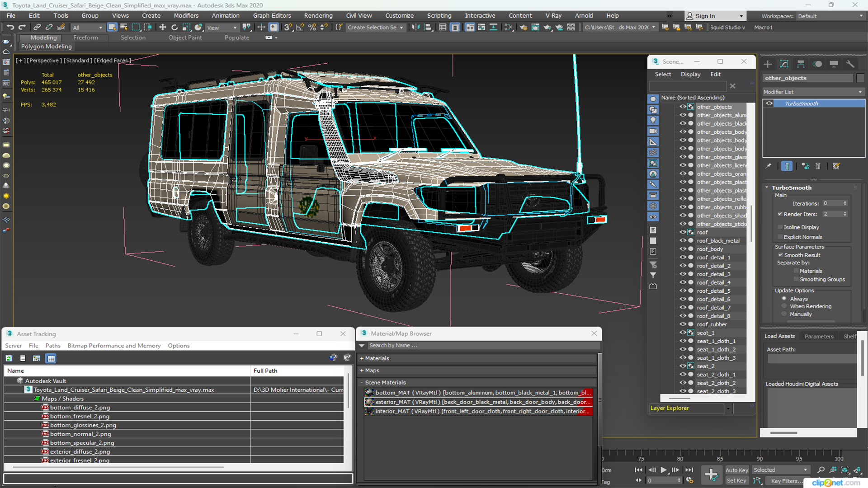868x488 pixels.
Task: Select the Manually update option
Action: [x=784, y=314]
